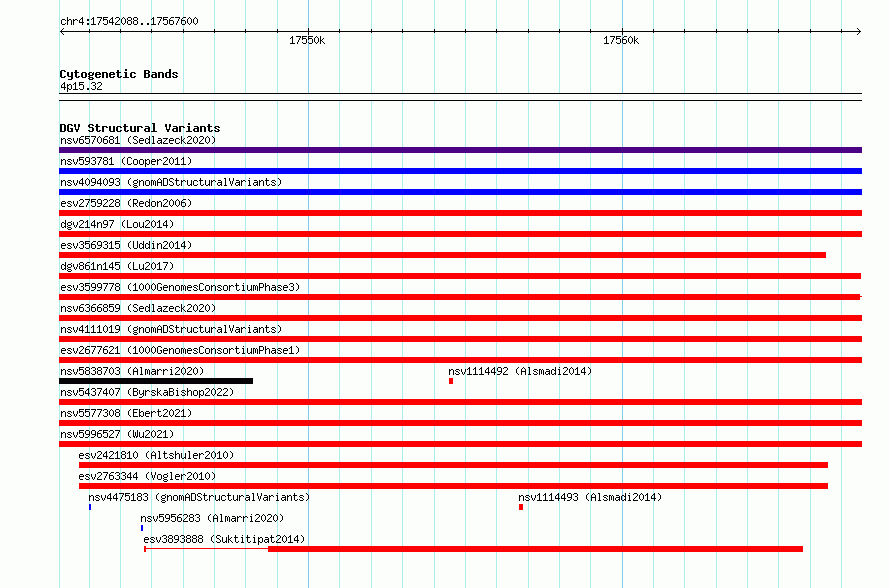The height and width of the screenshot is (588, 890).
Task: Select the esv2759228 (Redon2006) label
Action: point(126,203)
